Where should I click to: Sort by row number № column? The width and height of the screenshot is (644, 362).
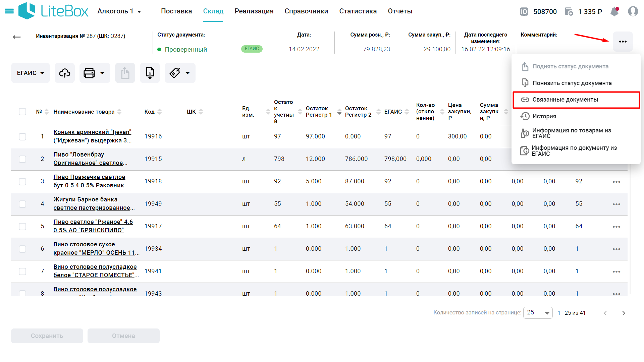(x=47, y=112)
